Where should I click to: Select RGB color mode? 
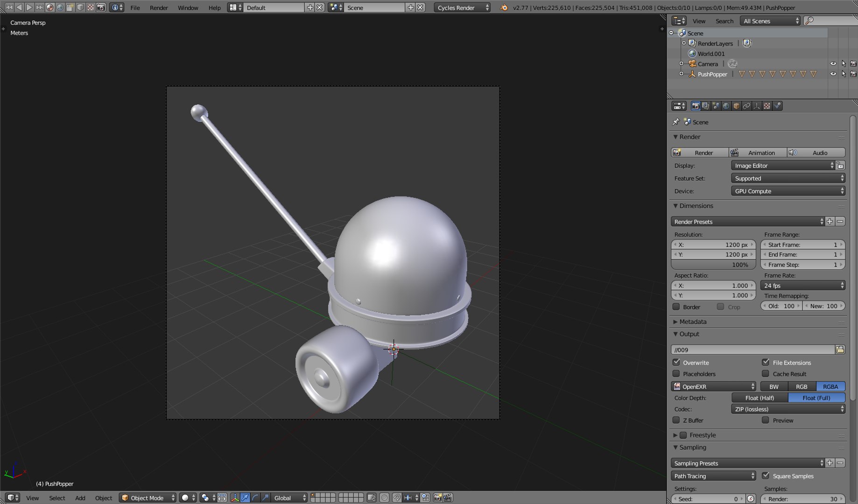802,386
